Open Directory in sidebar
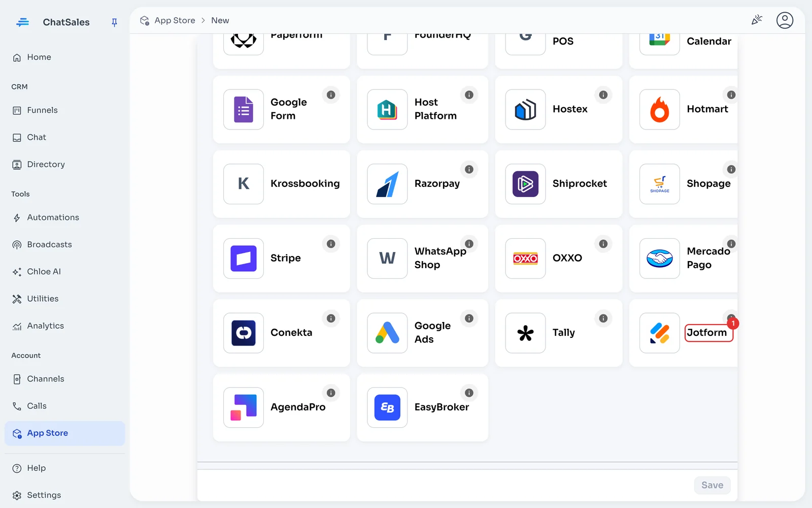The width and height of the screenshot is (812, 508). [x=64, y=165]
